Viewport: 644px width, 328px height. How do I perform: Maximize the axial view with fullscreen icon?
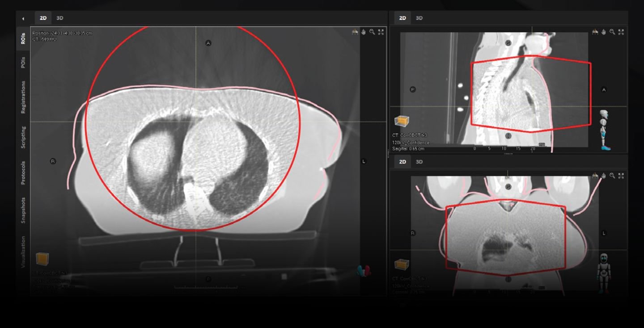(381, 32)
